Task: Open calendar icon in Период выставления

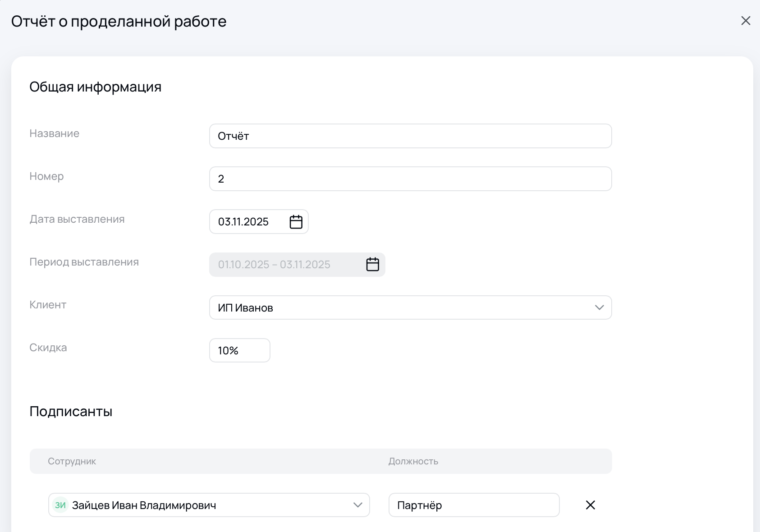Action: click(372, 265)
